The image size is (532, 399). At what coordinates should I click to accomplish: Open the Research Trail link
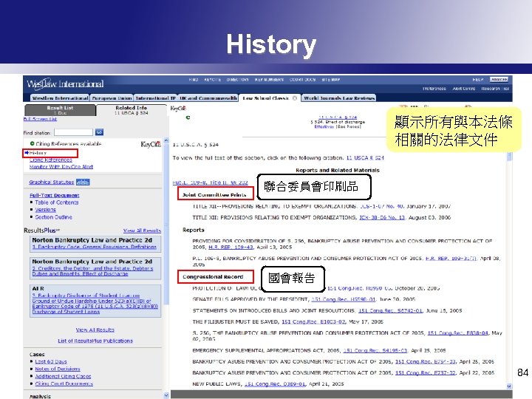(495, 89)
